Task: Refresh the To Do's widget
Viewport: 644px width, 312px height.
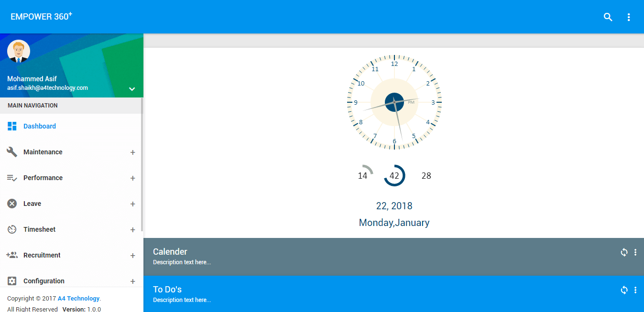Action: pyautogui.click(x=624, y=290)
